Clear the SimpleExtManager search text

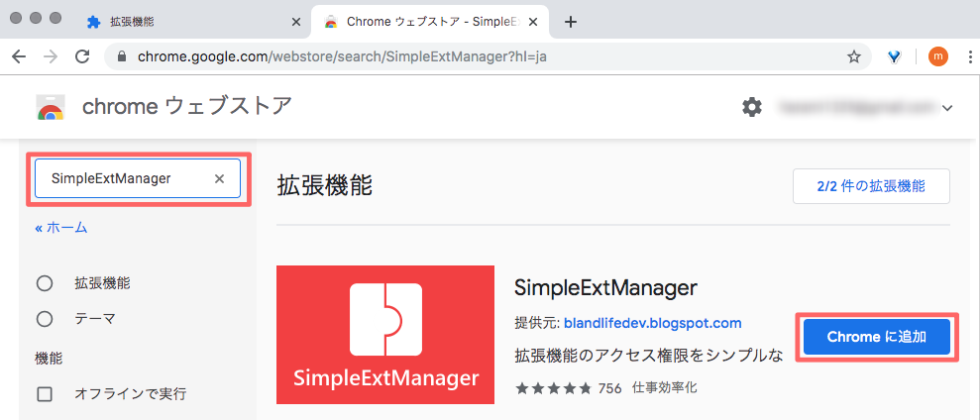[219, 178]
